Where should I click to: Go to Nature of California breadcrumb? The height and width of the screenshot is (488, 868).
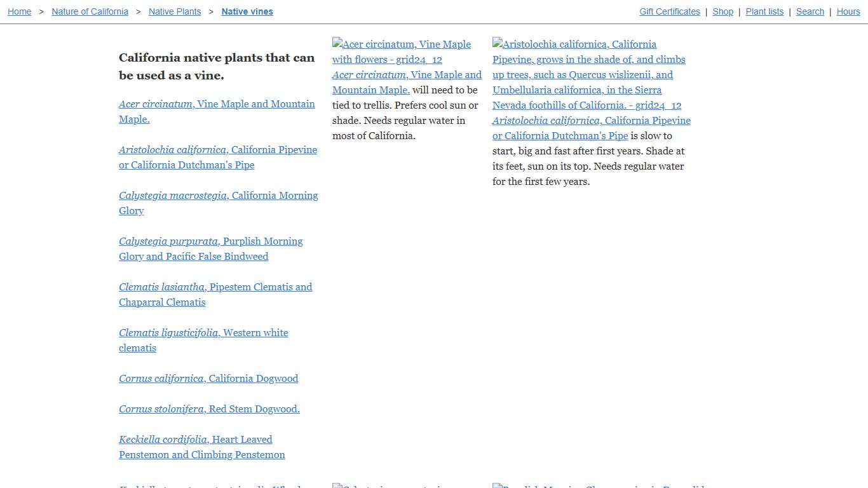pos(90,11)
